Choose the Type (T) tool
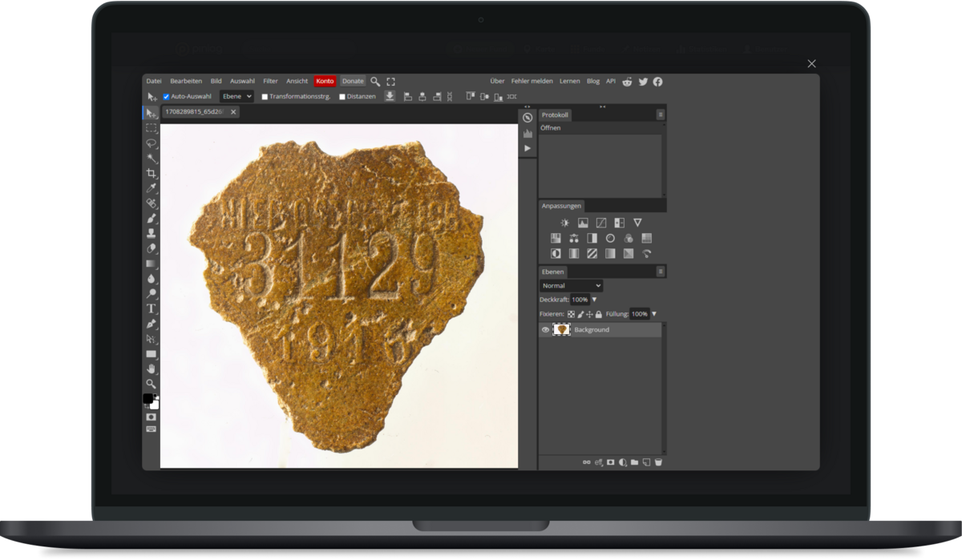This screenshot has width=962, height=560. click(x=151, y=308)
